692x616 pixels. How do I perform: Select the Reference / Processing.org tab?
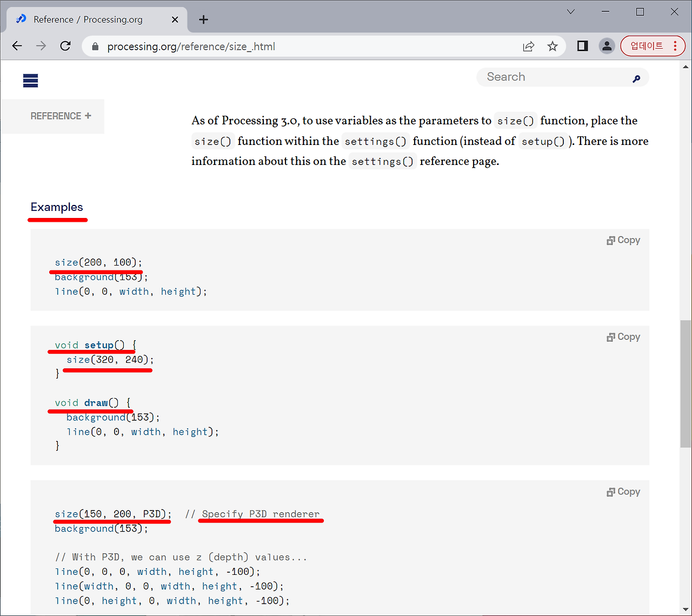pos(97,19)
